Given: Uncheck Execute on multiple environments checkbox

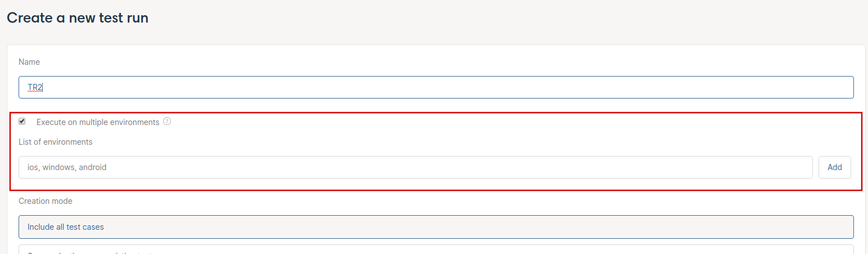Looking at the screenshot, I should point(22,121).
